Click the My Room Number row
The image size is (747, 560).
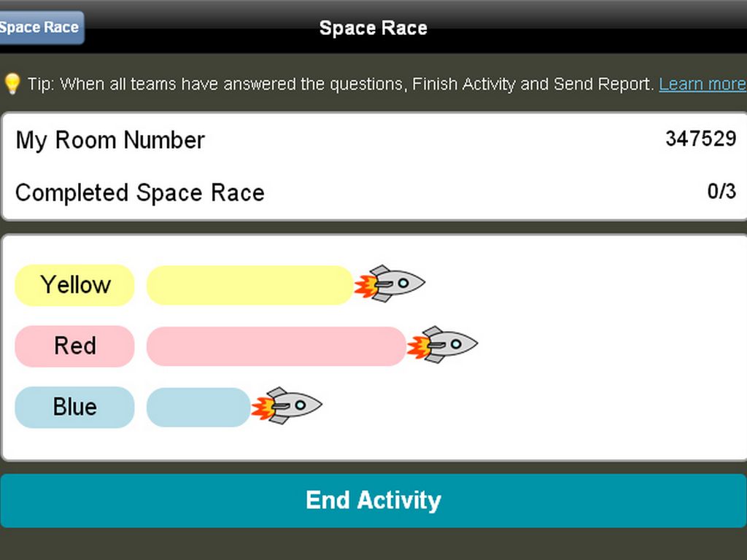373,139
